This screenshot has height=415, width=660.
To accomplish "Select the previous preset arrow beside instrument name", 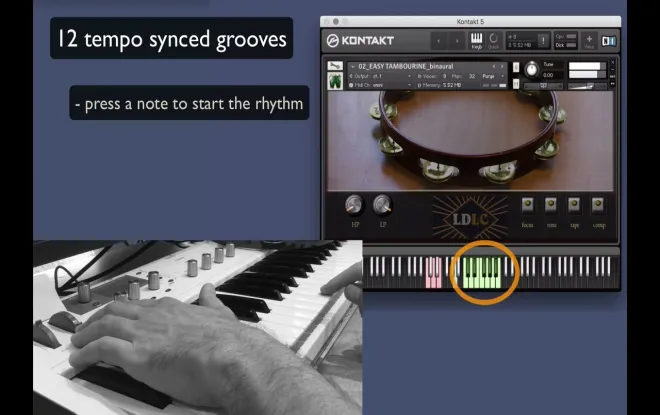I will click(x=494, y=67).
